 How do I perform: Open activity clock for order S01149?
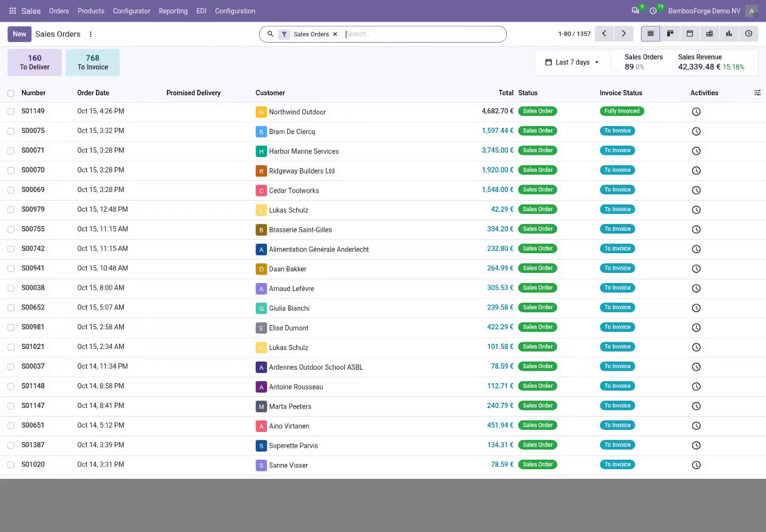pos(696,112)
